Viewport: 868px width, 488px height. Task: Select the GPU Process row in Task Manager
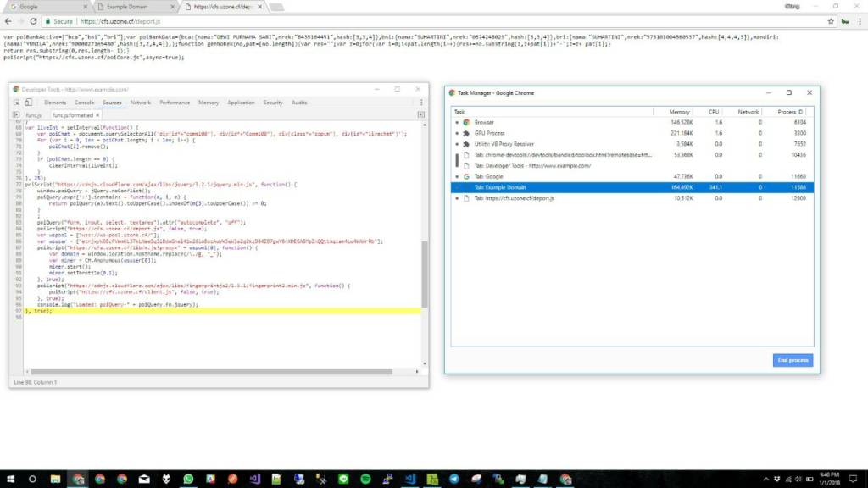(x=489, y=133)
